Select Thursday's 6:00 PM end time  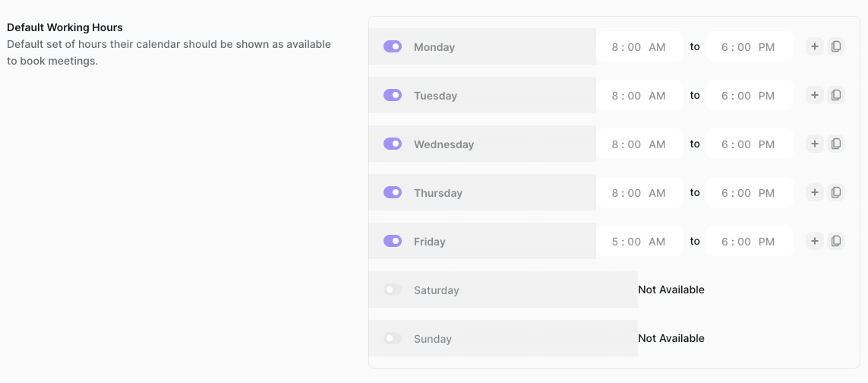[750, 193]
